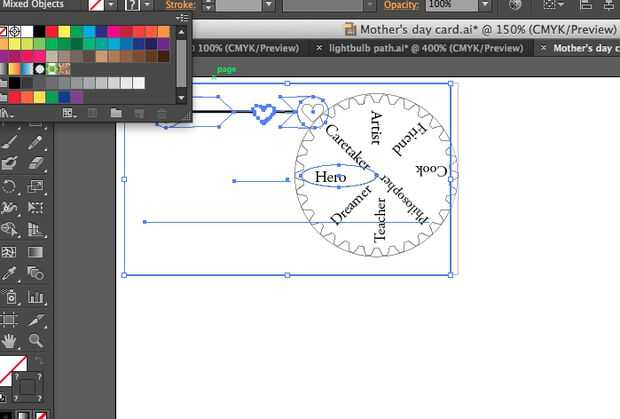Open the fill color dropdown arrow
Screen dimensions: 620x419
tap(112, 5)
